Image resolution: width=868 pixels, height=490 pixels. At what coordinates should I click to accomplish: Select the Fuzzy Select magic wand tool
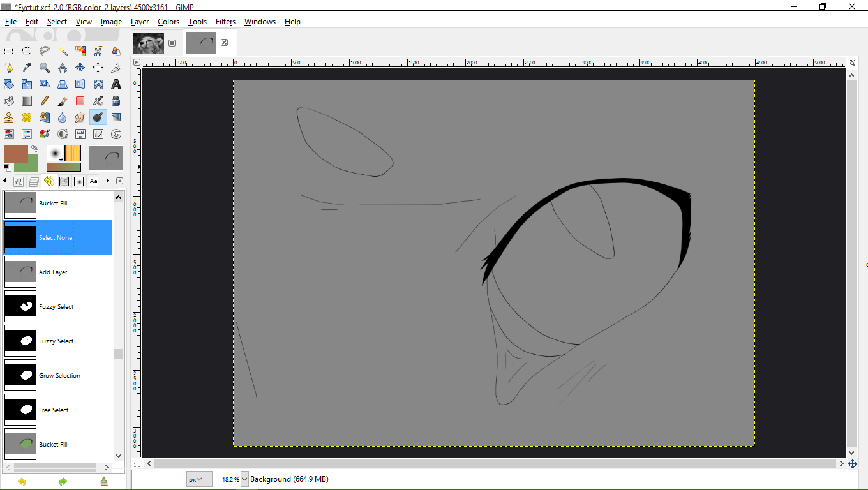(x=63, y=51)
